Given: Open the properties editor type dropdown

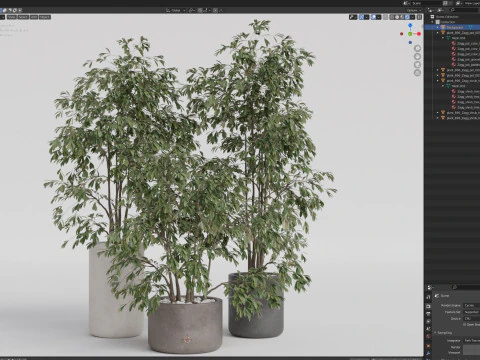Looking at the screenshot, I should click(x=430, y=287).
